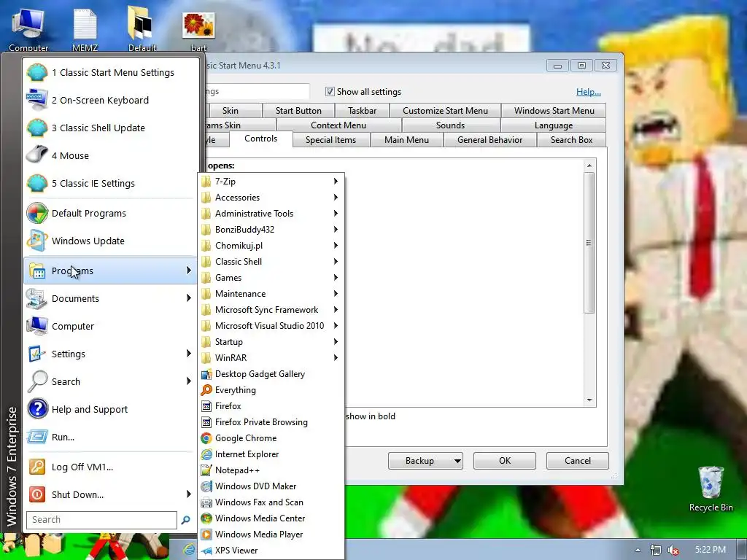Click OK in Classic Start Menu dialog
The width and height of the screenshot is (747, 560).
pos(505,461)
